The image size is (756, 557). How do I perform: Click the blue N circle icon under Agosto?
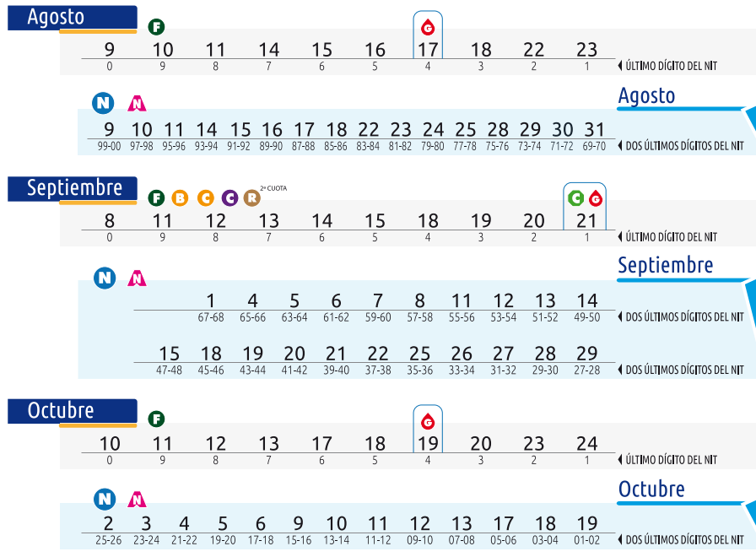[103, 104]
